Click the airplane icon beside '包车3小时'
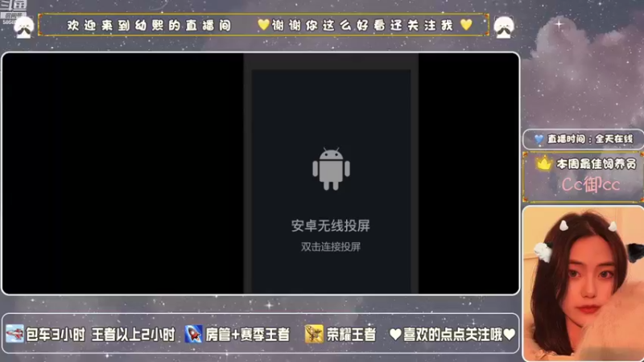The height and width of the screenshot is (362, 644). (x=14, y=334)
